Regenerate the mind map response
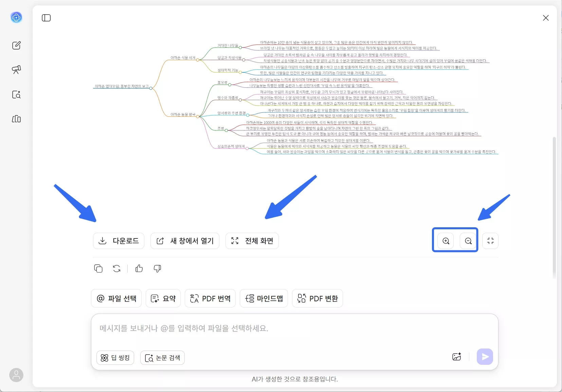Screen dimensions: 562x392 [x=116, y=268]
